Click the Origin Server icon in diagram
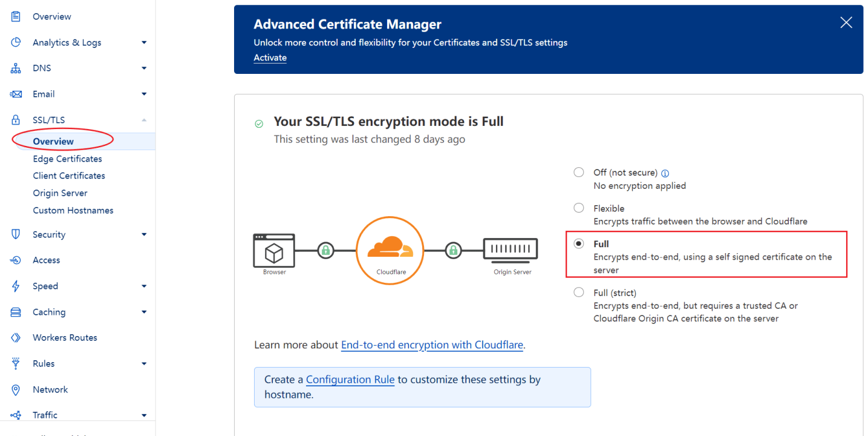Image resolution: width=868 pixels, height=436 pixels. 511,250
